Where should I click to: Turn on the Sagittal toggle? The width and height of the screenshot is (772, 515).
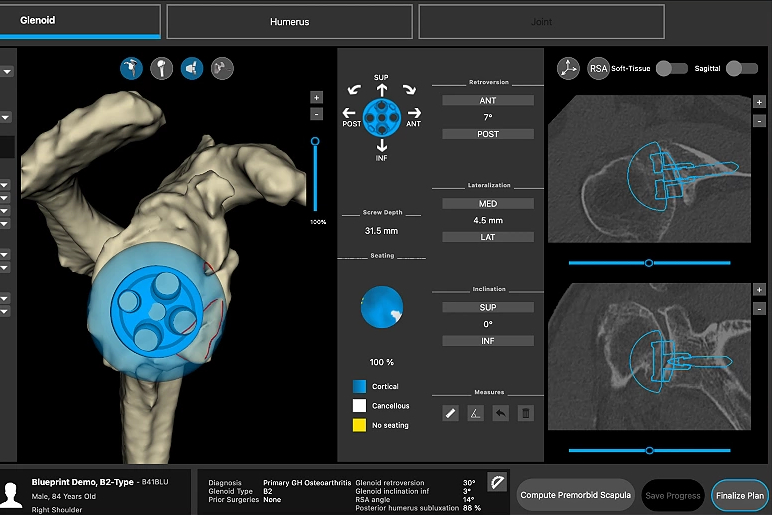pos(741,68)
